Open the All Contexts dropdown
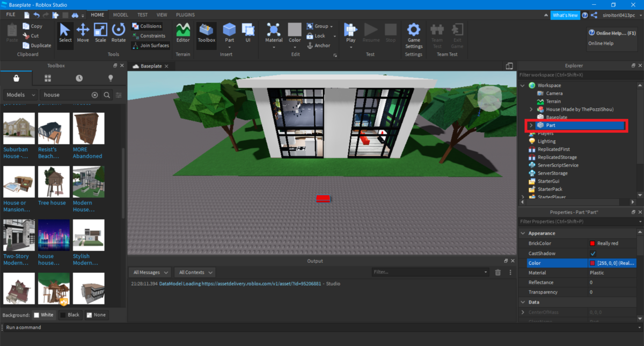Image resolution: width=644 pixels, height=346 pixels. [195, 272]
